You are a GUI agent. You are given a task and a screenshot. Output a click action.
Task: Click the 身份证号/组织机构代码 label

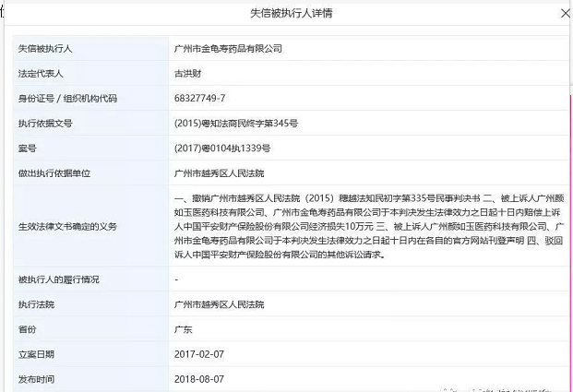coord(68,98)
